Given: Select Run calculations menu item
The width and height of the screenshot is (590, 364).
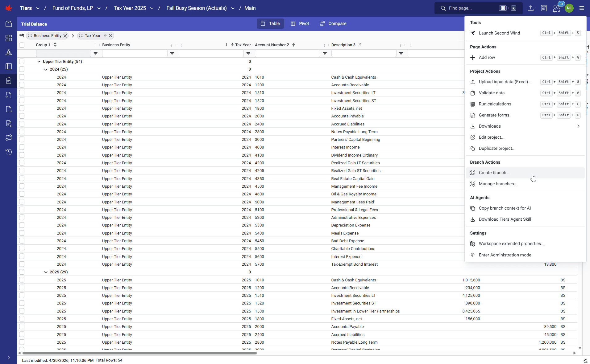Looking at the screenshot, I should [525, 104].
